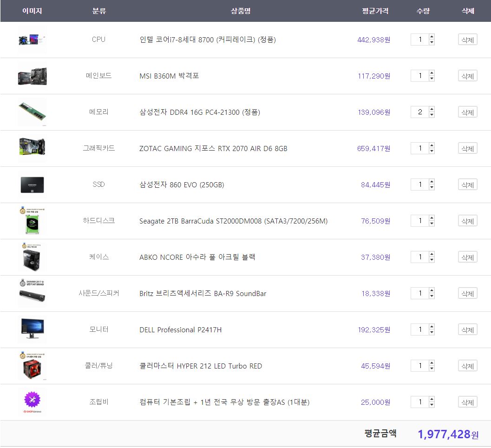491x448 pixels.
Task: Increase 하드디스크 quantity with up arrow
Action: click(432, 218)
